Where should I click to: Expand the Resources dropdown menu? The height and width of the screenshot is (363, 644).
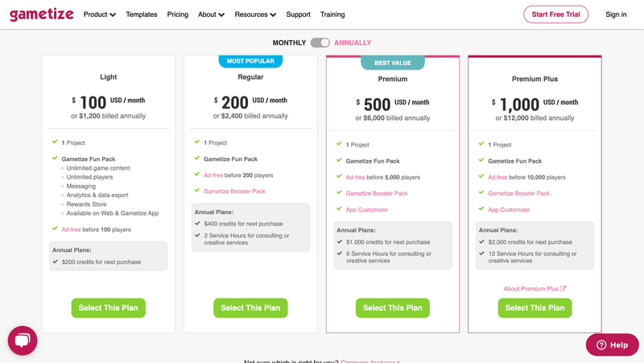256,14
